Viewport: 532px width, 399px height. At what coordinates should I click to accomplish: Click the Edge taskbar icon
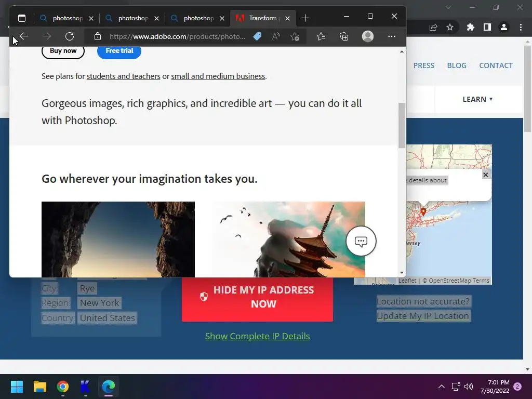tap(109, 387)
